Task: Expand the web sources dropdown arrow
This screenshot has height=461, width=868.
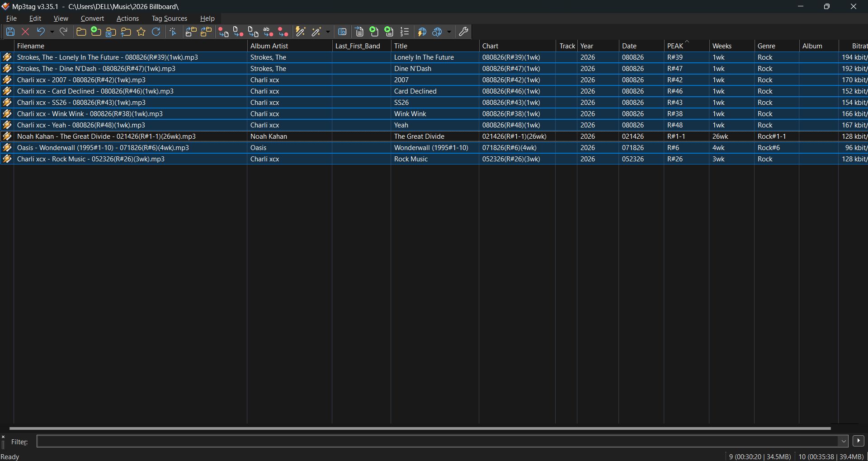Action: (x=449, y=32)
